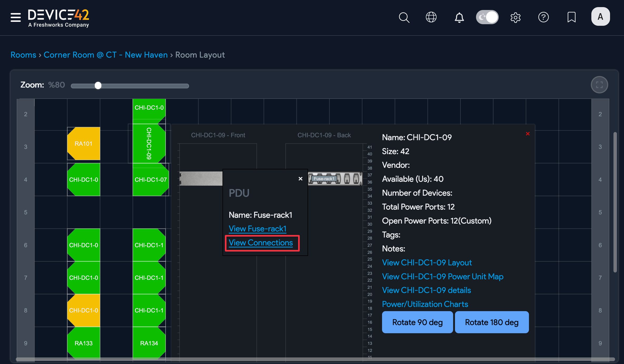
Task: Open the globe language icon
Action: coord(431,17)
